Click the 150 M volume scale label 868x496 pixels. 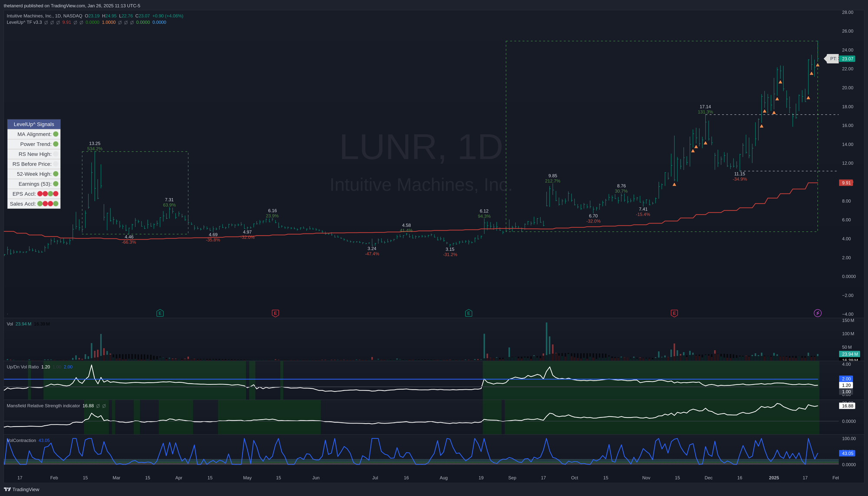848,321
